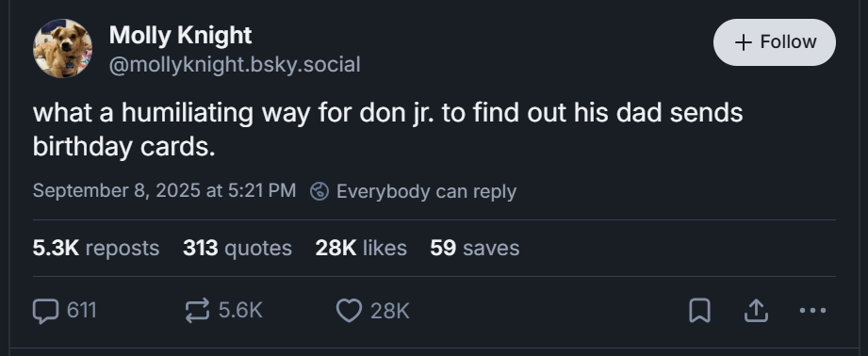Click the September 8, 2025 timestamp
This screenshot has width=868, height=356.
164,190
